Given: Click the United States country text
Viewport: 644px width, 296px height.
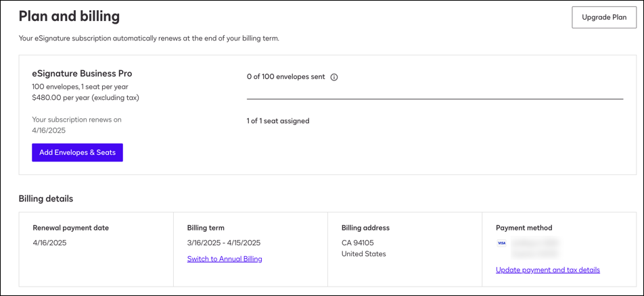Looking at the screenshot, I should tap(363, 254).
